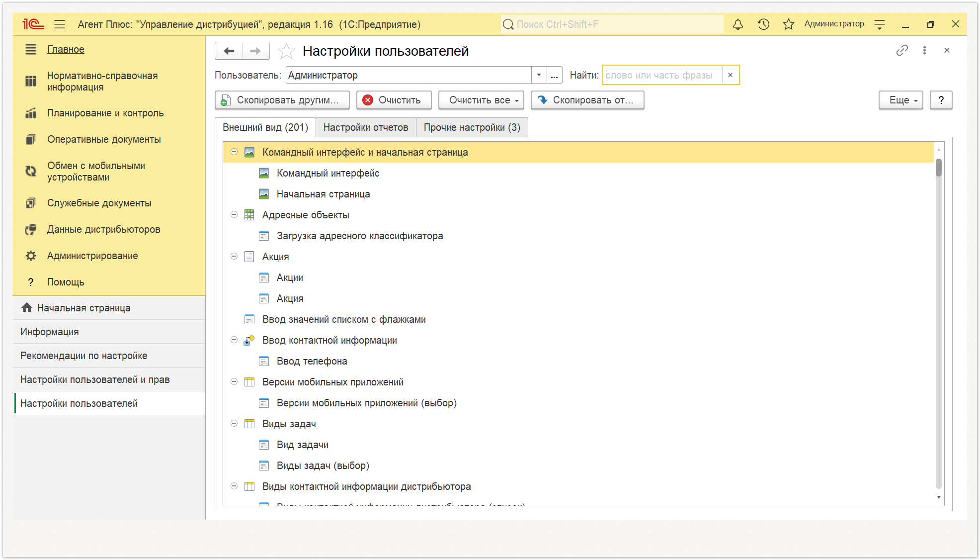This screenshot has width=980, height=560.
Task: Click Служебные документы section icon
Action: 31,203
